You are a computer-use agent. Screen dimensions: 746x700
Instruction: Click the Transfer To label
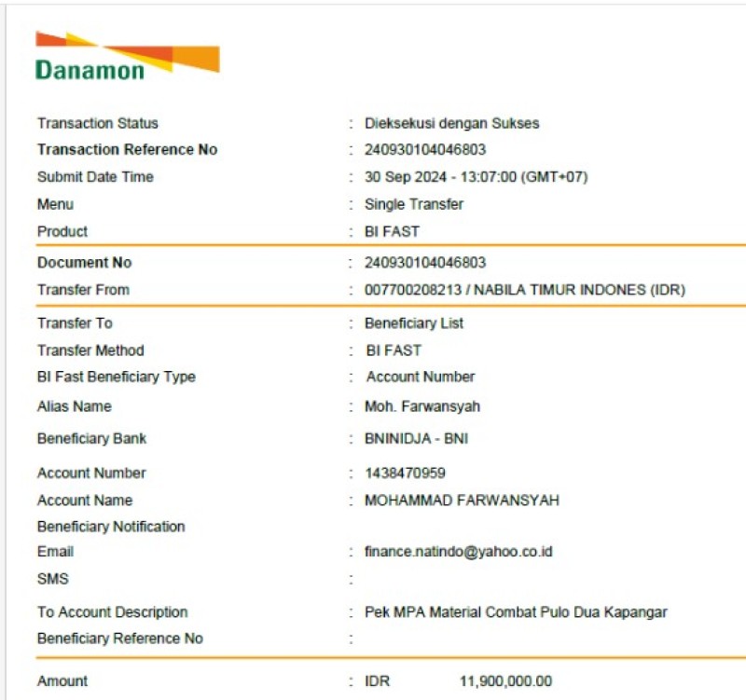point(75,323)
